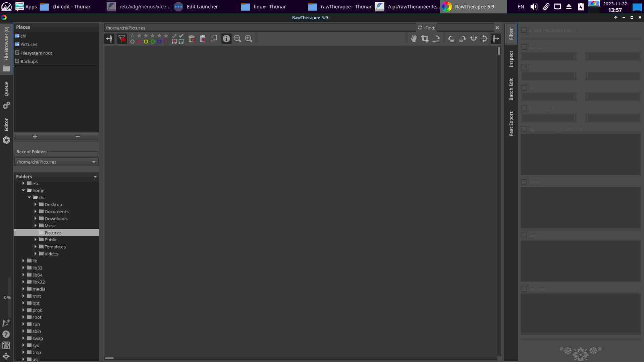Switch to the Inspect tab
This screenshot has width=644, height=362.
[511, 59]
